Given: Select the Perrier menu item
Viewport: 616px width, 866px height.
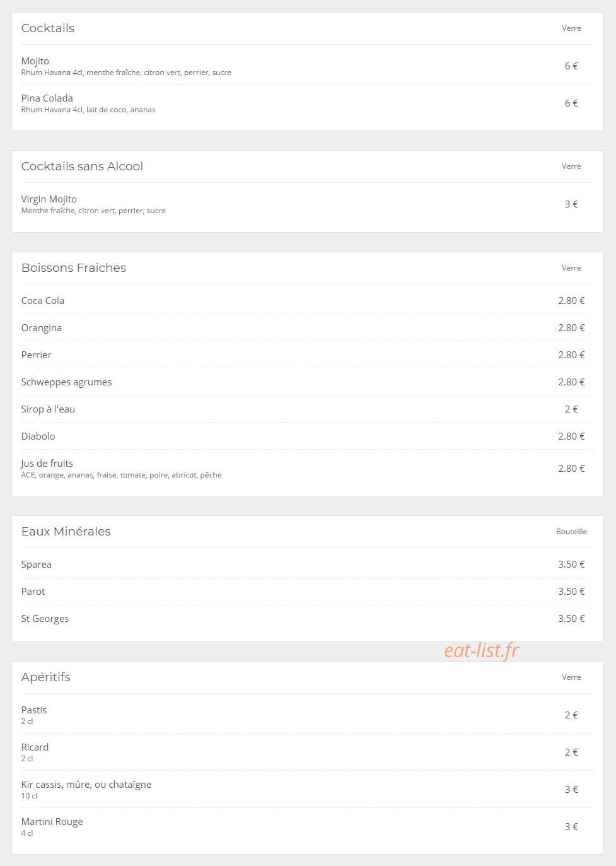Looking at the screenshot, I should 308,355.
